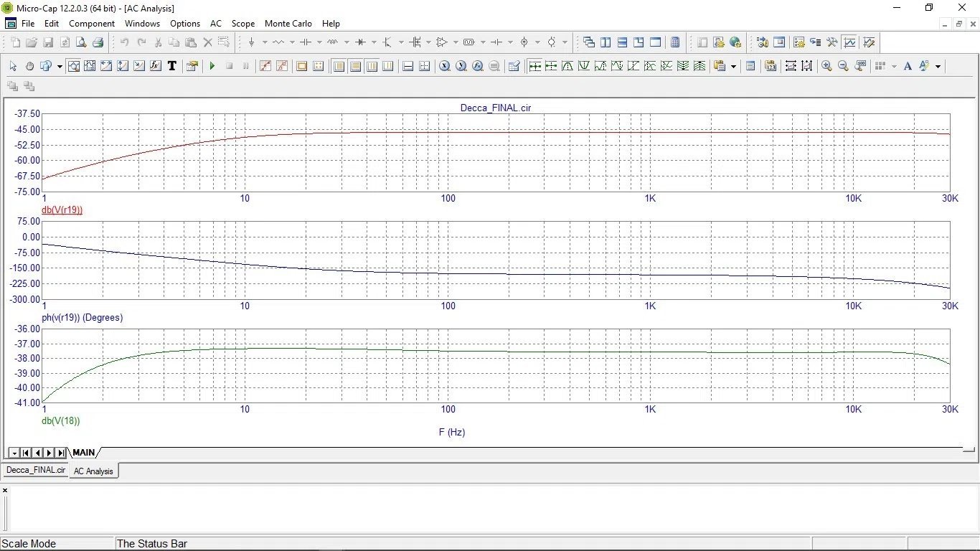
Task: Open the Monte Carlo menu
Action: coord(288,24)
